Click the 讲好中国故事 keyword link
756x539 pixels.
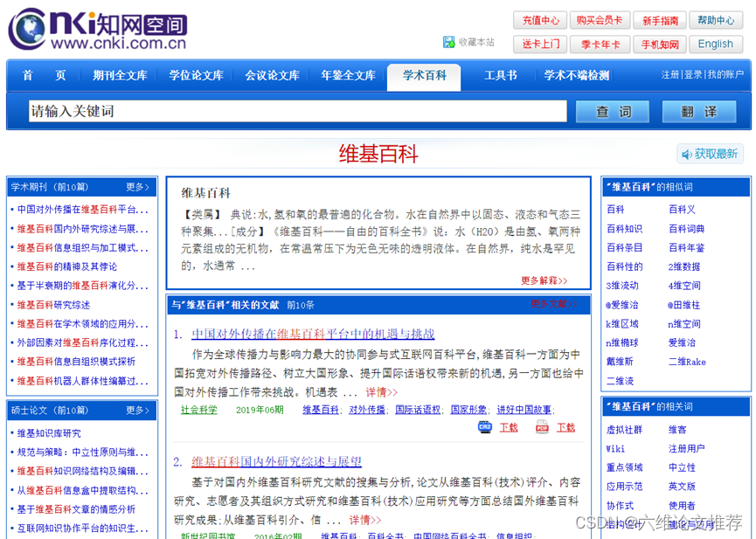point(524,410)
